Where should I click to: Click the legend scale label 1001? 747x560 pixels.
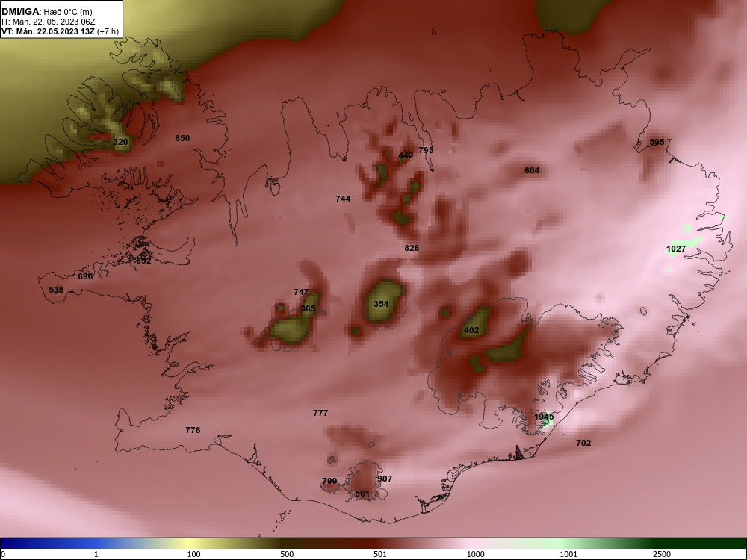(x=568, y=554)
